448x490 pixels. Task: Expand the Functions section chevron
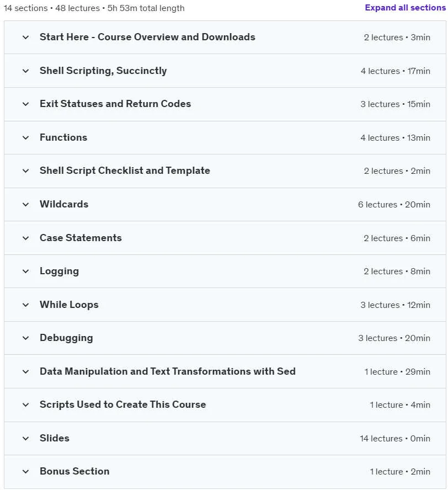(25, 137)
